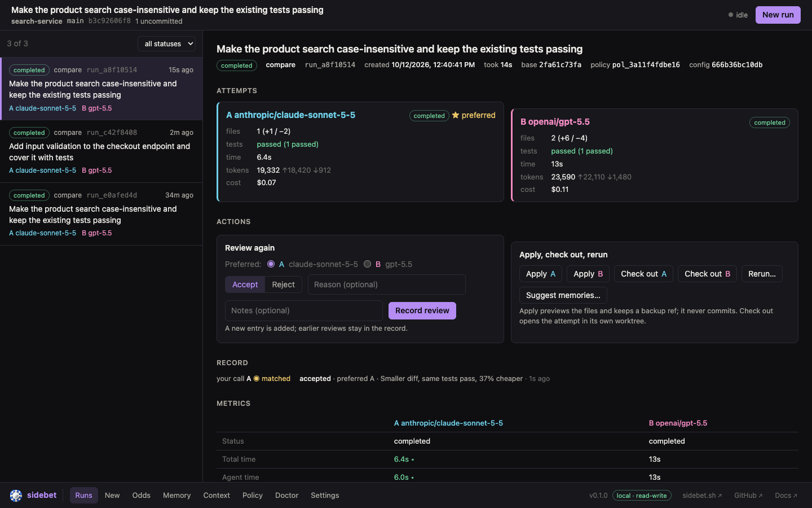Click metrics column header B openai/gpt-5.5
The image size is (812, 508).
click(x=678, y=423)
